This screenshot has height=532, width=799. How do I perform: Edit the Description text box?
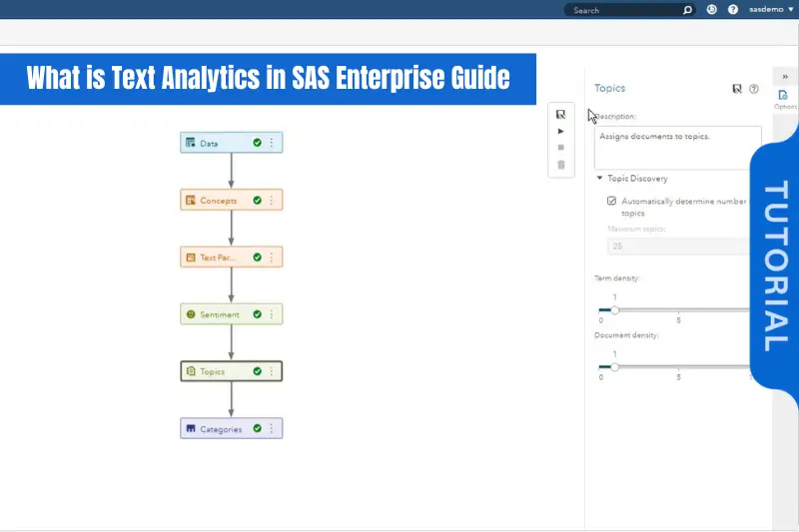pos(678,148)
